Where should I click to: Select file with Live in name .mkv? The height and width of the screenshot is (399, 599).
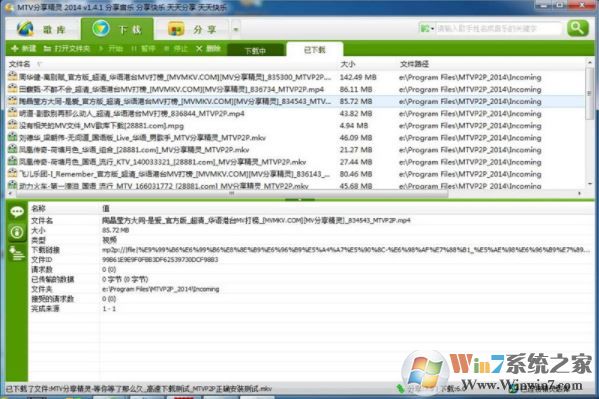[x=142, y=138]
